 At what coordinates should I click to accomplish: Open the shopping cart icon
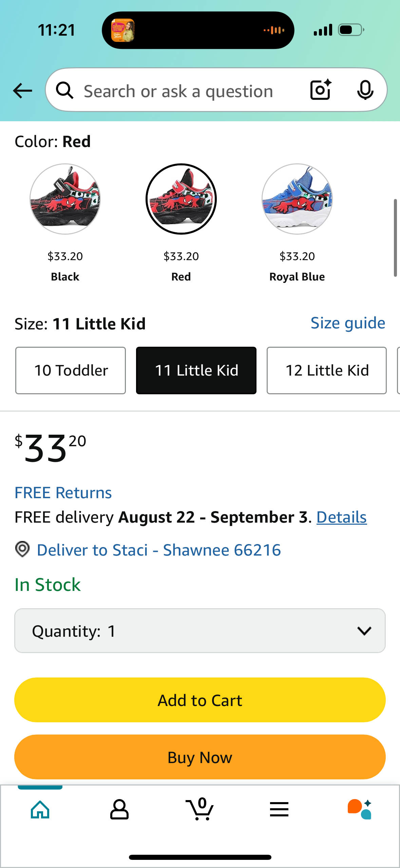coord(200,809)
